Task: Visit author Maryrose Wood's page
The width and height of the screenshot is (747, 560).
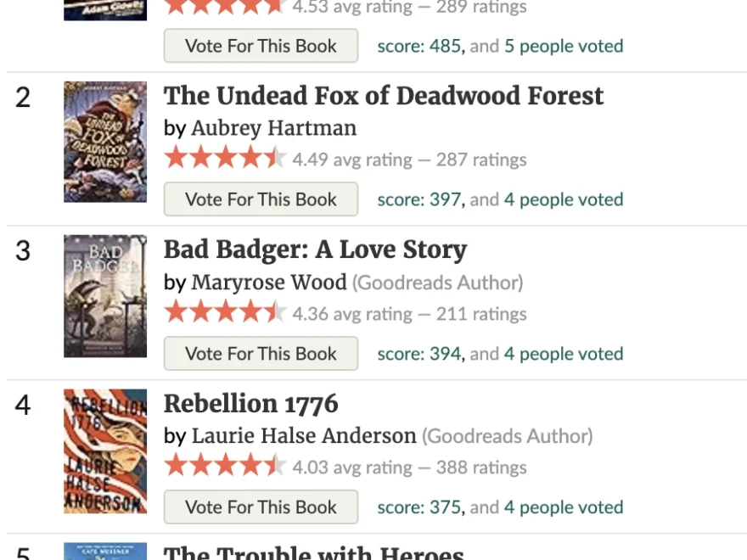Action: [268, 283]
